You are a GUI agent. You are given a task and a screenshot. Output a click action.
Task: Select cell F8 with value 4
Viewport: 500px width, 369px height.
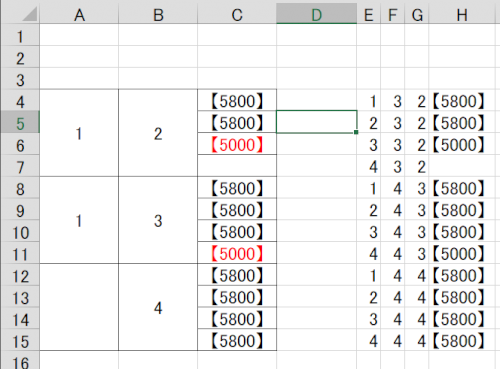pyautogui.click(x=392, y=188)
